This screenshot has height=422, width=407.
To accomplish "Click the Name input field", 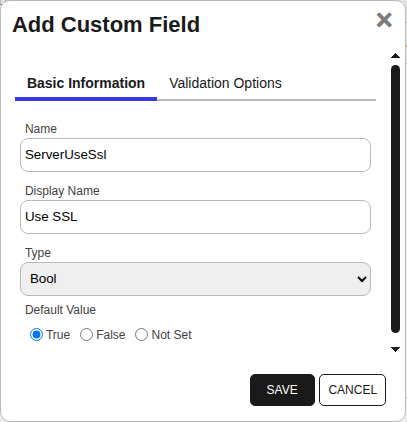I will 195,155.
